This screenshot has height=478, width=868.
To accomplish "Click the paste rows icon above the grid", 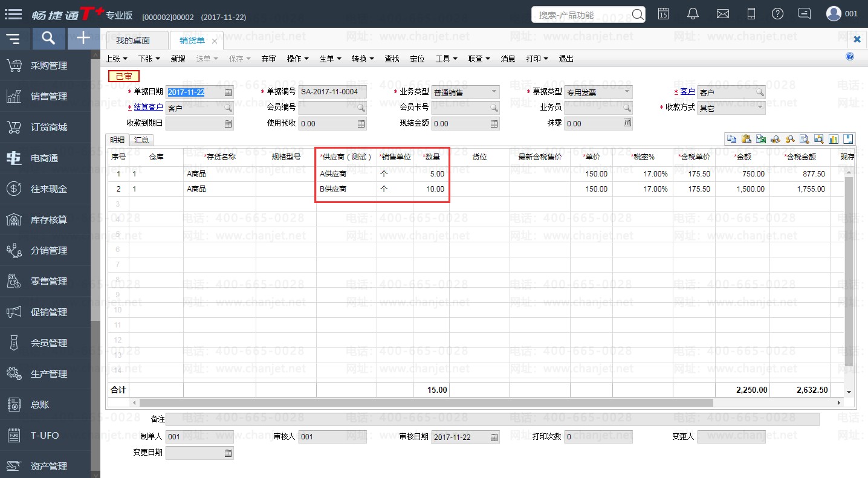I will click(746, 139).
